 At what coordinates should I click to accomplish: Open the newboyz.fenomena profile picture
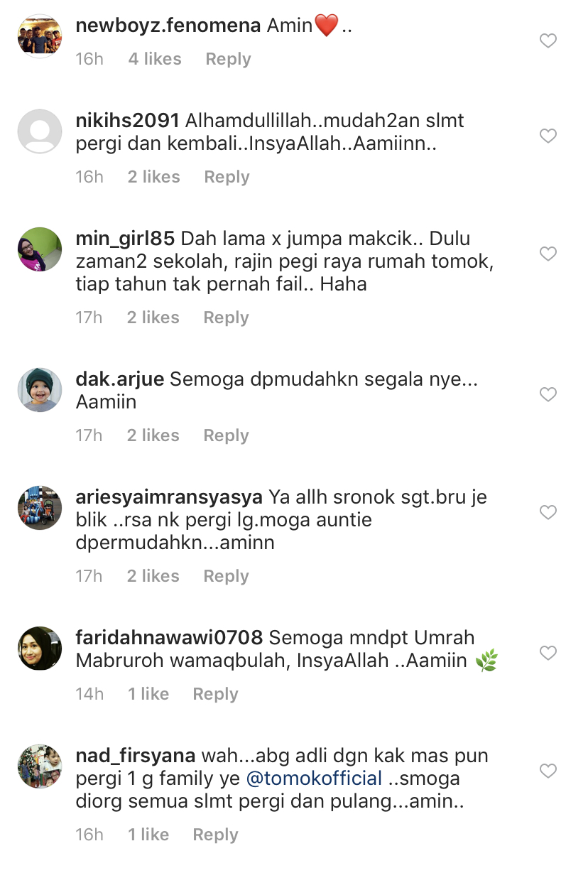click(40, 36)
